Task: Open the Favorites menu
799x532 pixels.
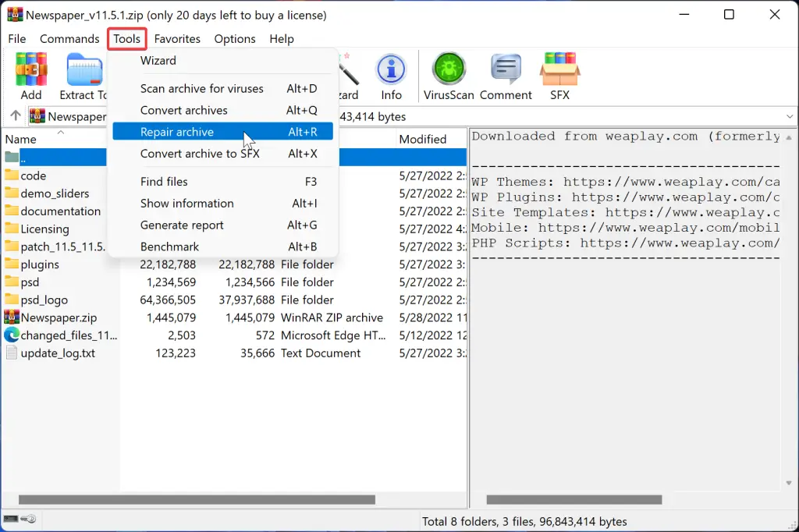Action: [177, 38]
